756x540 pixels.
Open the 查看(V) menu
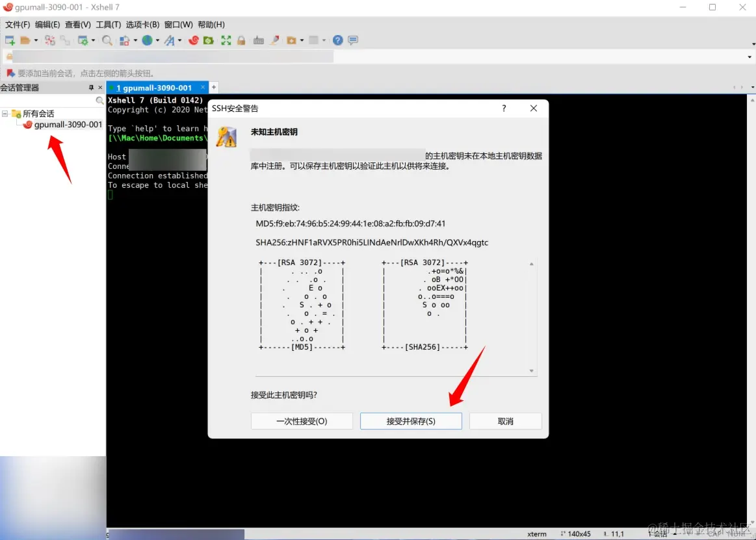pos(77,25)
